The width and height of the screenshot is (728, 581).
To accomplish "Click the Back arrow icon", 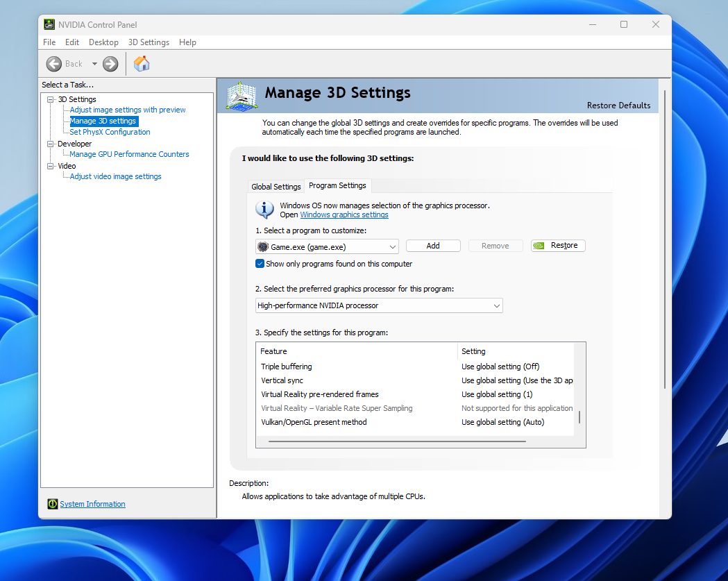I will [54, 64].
